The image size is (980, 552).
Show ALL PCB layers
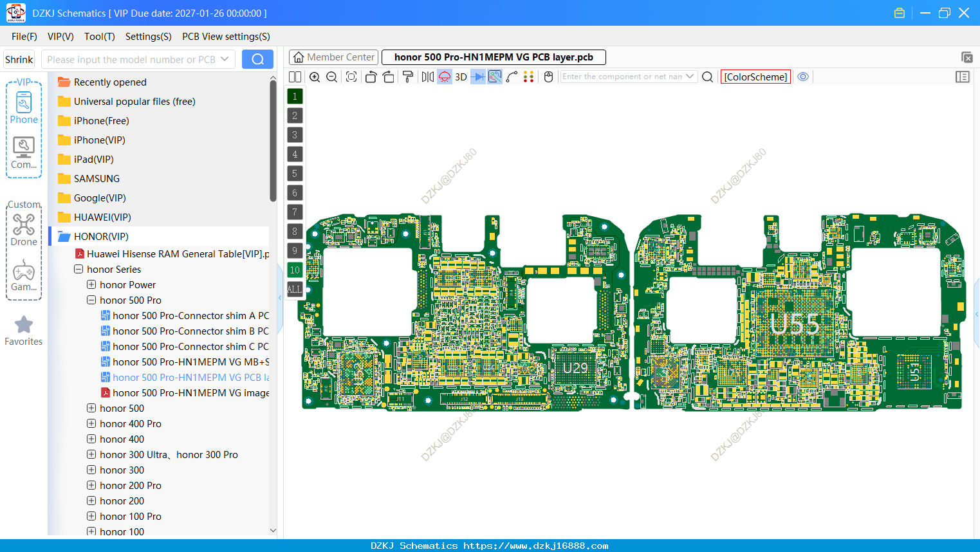tap(295, 290)
